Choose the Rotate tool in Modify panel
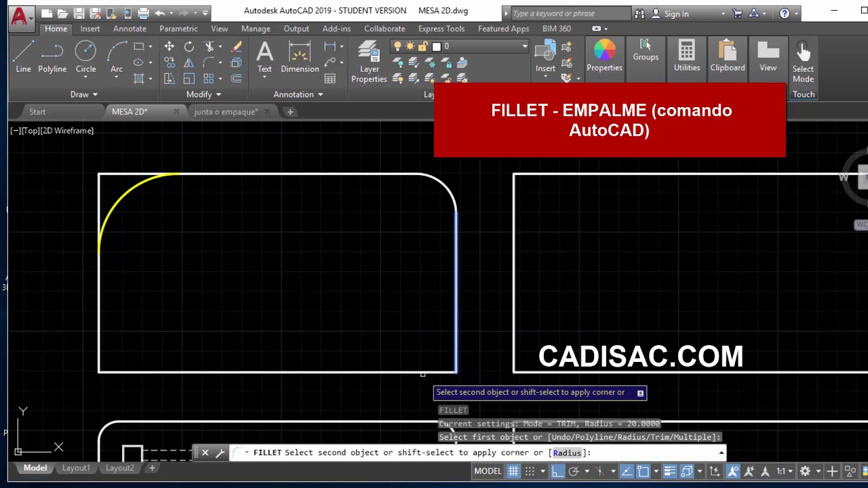The image size is (868, 488). 189,47
